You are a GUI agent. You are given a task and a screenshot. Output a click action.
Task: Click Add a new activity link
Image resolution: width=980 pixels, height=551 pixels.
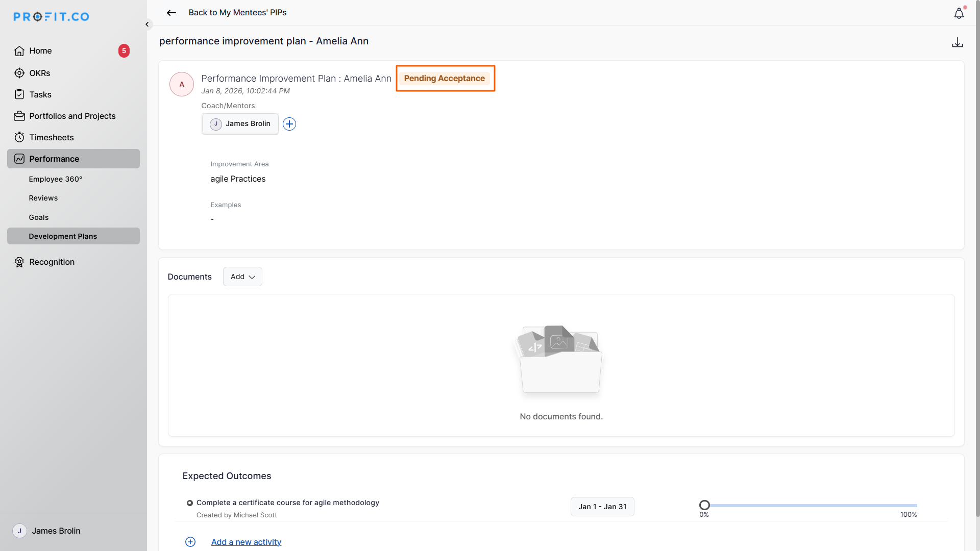(246, 542)
